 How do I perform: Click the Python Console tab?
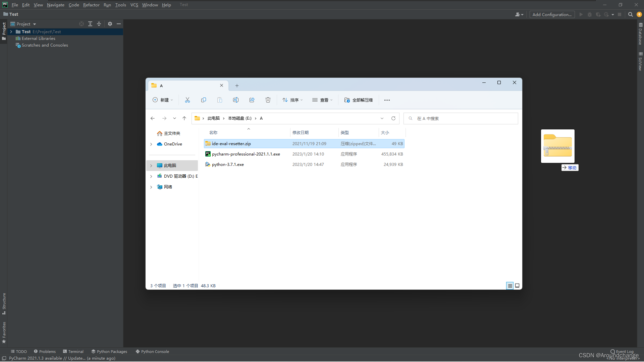pos(155,351)
